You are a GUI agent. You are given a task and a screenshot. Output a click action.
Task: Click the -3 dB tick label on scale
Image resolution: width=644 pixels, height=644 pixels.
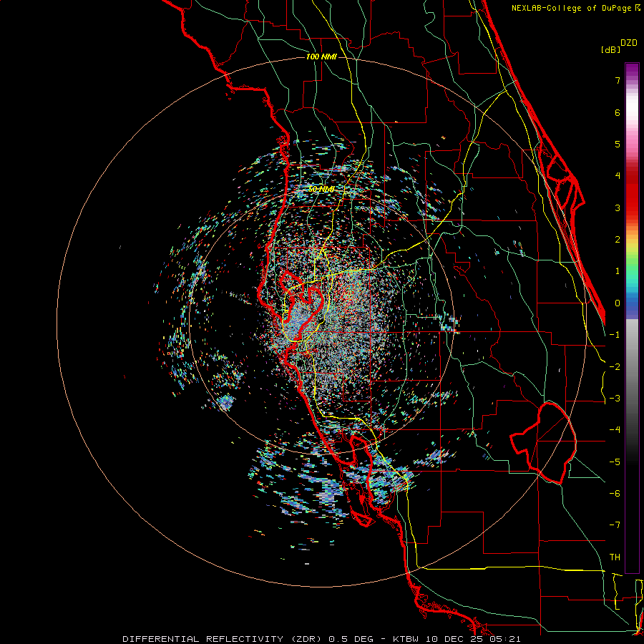(x=615, y=399)
